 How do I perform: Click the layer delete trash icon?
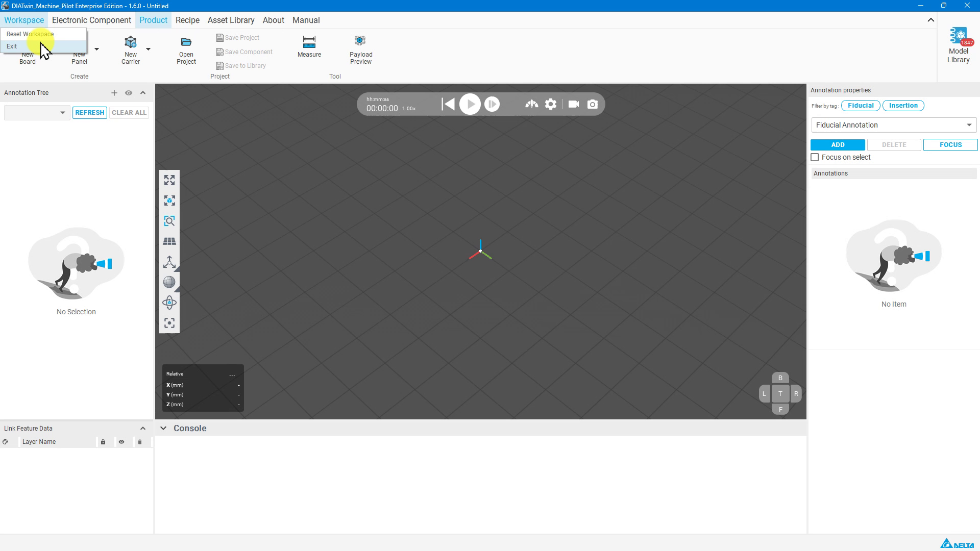(x=140, y=442)
